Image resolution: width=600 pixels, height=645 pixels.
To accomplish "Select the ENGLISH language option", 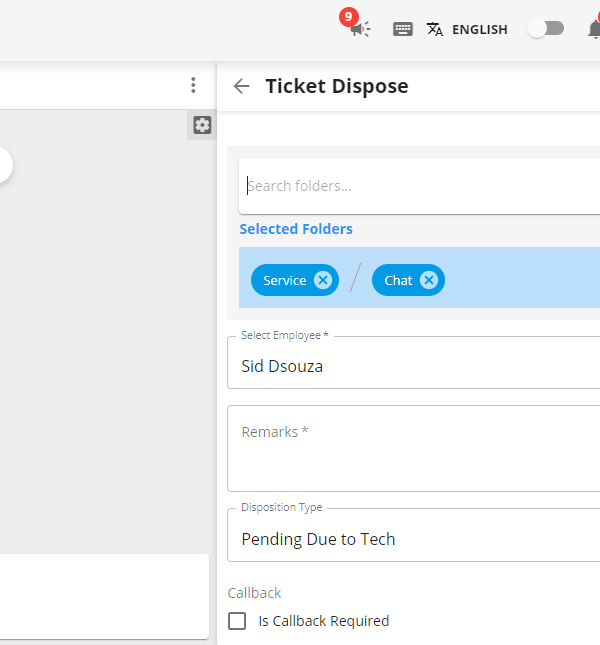I will point(480,30).
